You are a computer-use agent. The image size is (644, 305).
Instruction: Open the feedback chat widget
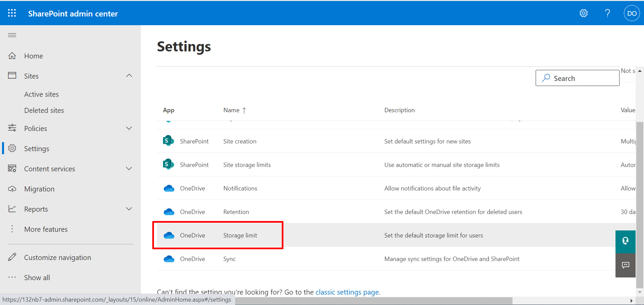626,265
